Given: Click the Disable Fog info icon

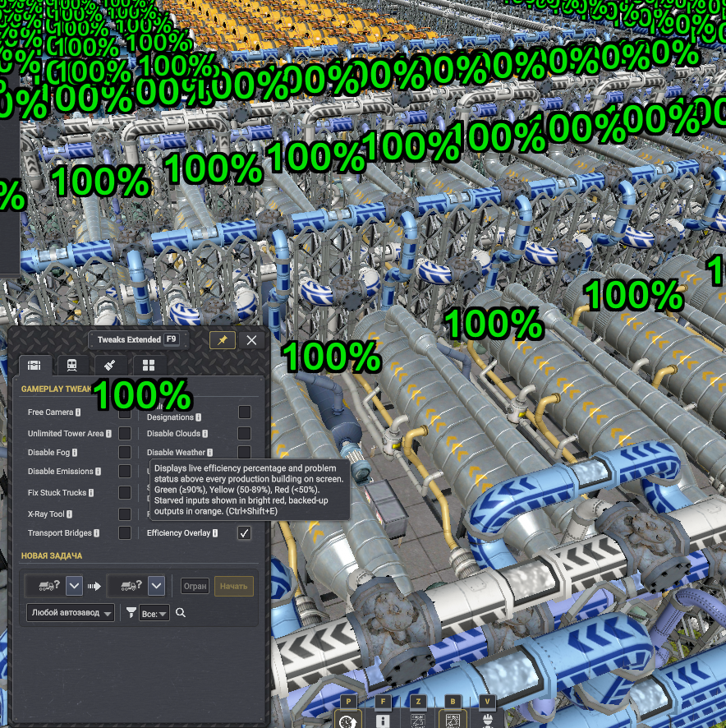Looking at the screenshot, I should point(75,453).
